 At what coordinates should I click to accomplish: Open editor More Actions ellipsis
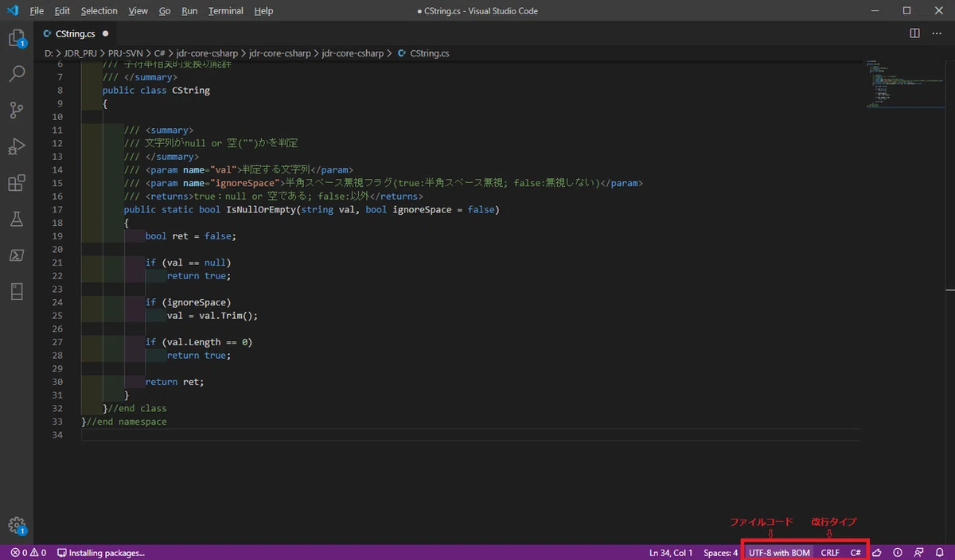[937, 33]
